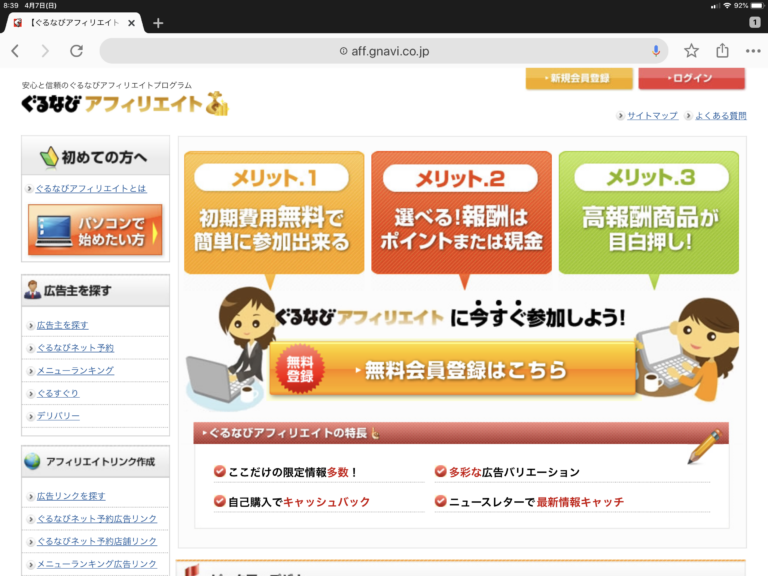Show the open tab count switcher
Image resolution: width=768 pixels, height=576 pixels.
pyautogui.click(x=755, y=22)
